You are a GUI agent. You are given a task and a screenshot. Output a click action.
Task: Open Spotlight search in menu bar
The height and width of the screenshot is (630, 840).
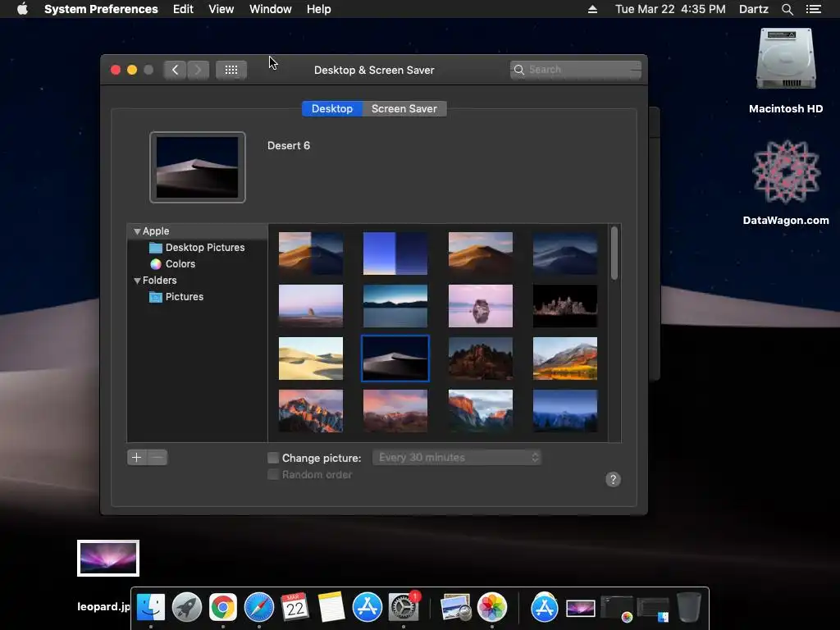tap(787, 9)
